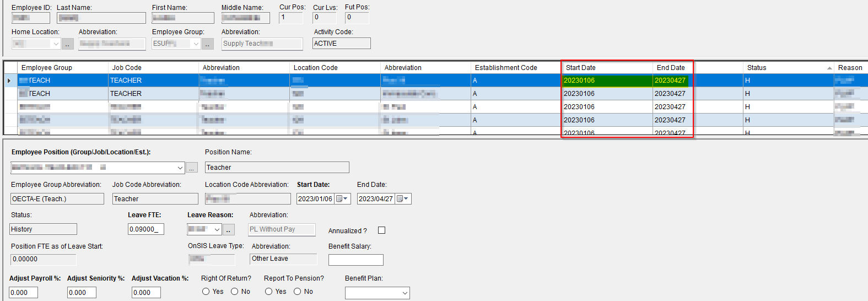Screen dimensions: 868x301
Task: Click the PL Without Pay abbreviation field
Action: [282, 229]
